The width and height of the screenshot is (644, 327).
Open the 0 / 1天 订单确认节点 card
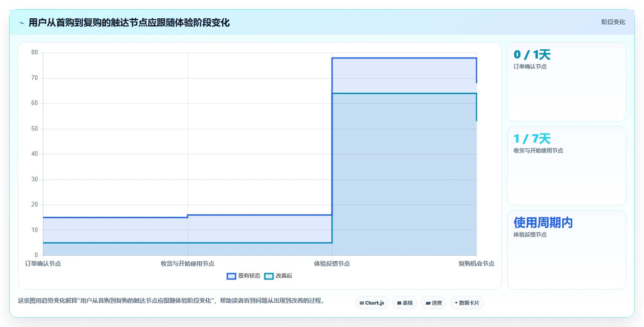coord(567,82)
